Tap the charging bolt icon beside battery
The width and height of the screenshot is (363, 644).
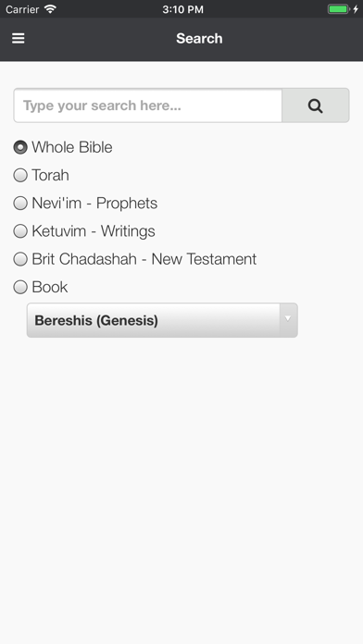[x=356, y=9]
